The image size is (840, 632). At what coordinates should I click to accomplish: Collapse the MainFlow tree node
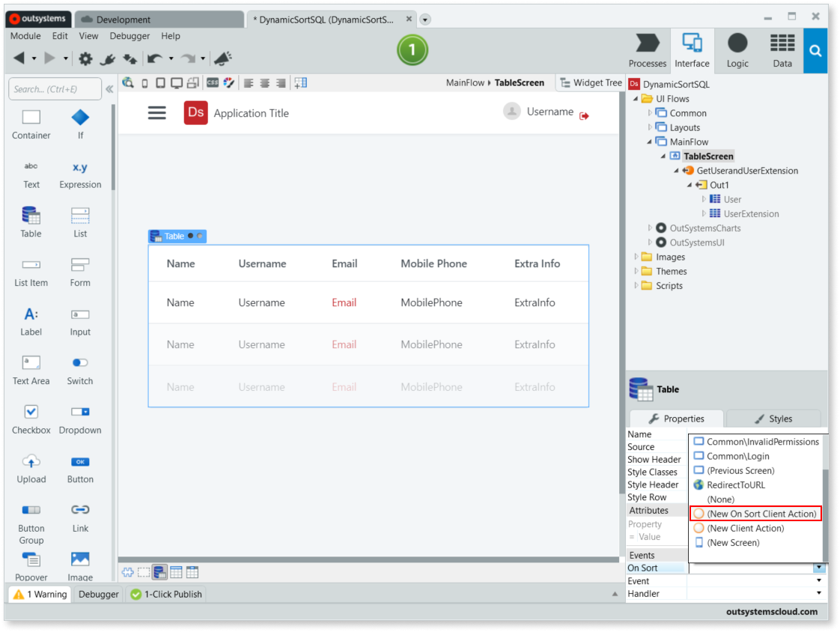point(650,142)
